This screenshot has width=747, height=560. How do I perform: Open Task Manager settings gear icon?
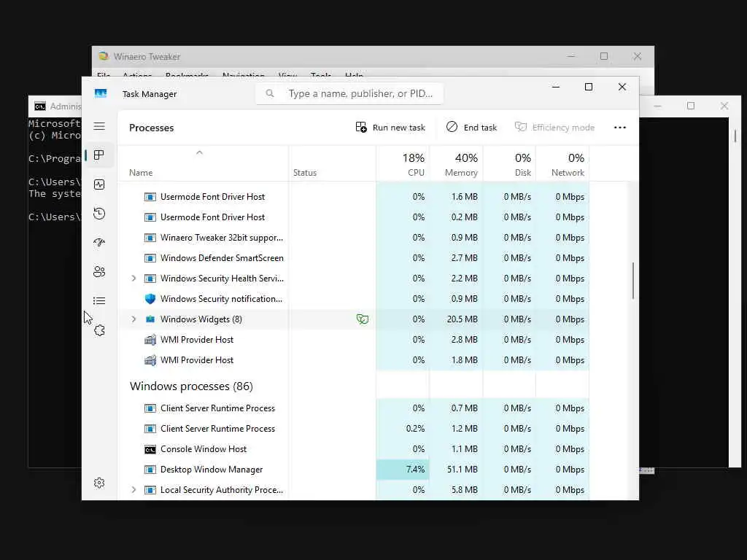click(x=99, y=483)
